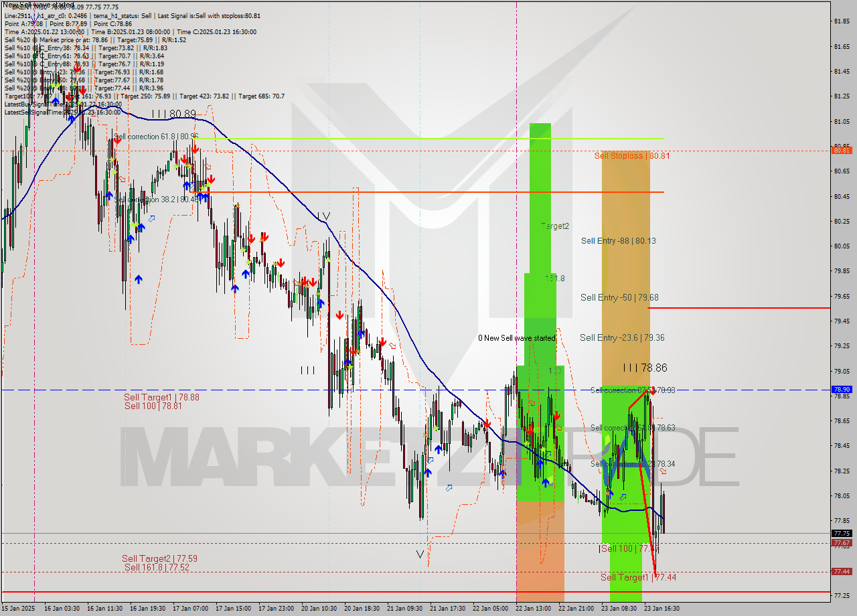Click the 'Sell Target1 | 78.88' label
This screenshot has height=616, width=857.
(x=161, y=397)
